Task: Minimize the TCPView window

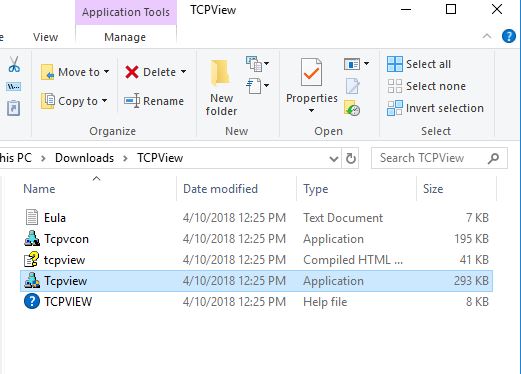Action: point(406,9)
